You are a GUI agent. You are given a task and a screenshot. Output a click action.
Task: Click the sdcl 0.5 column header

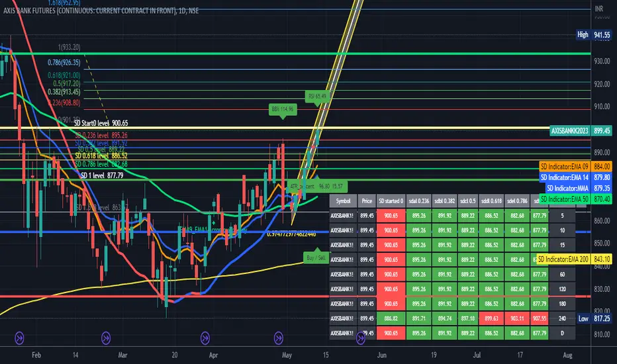[x=468, y=201]
